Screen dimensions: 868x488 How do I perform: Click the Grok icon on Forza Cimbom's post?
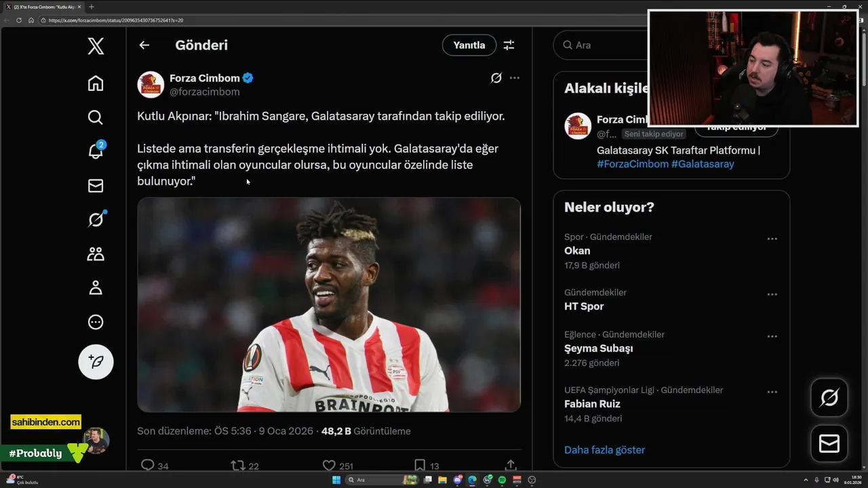pos(496,78)
